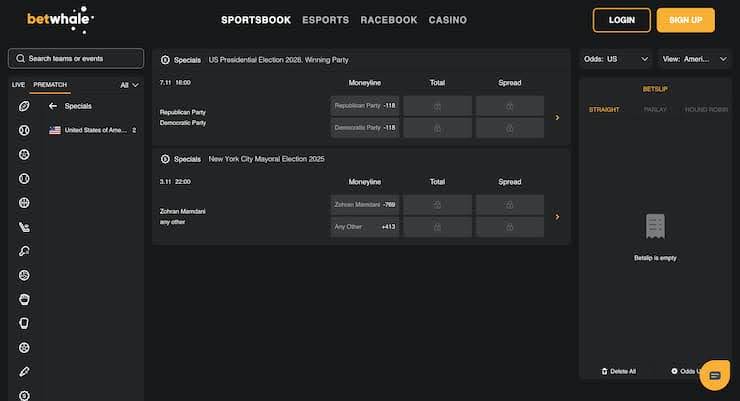Click locked Total cell for Zohran Mamdani
Viewport: 740px width, 401px height.
click(x=437, y=205)
